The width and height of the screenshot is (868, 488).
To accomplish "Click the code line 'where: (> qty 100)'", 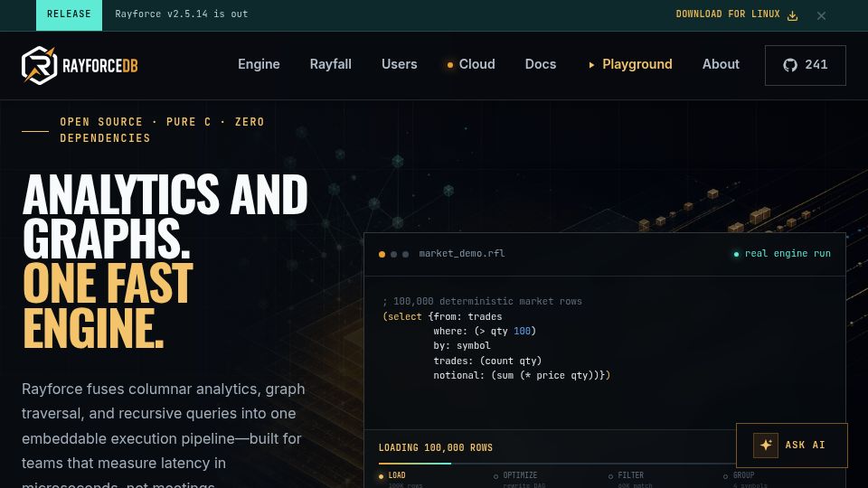I will click(485, 331).
